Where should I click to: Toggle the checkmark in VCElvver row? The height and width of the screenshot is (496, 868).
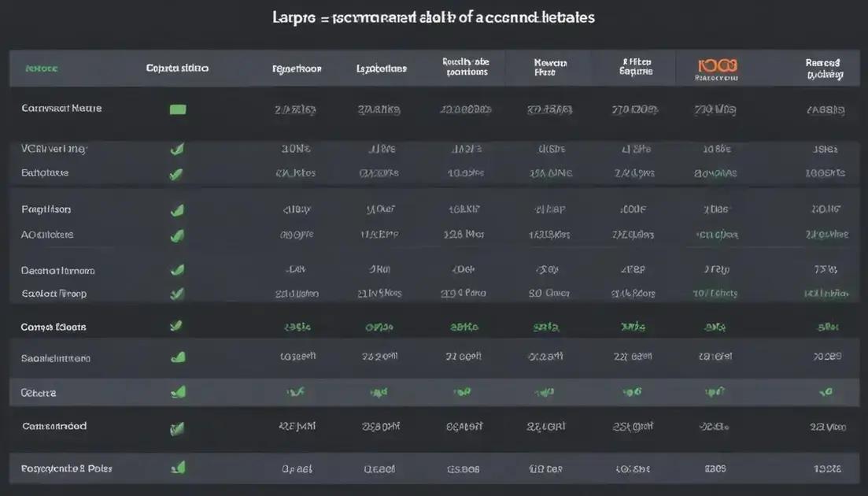[x=178, y=149]
